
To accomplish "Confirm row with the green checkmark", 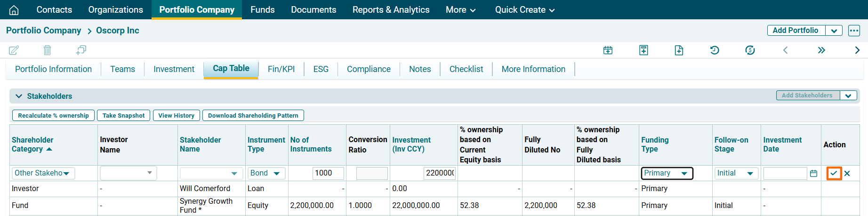I will (834, 173).
